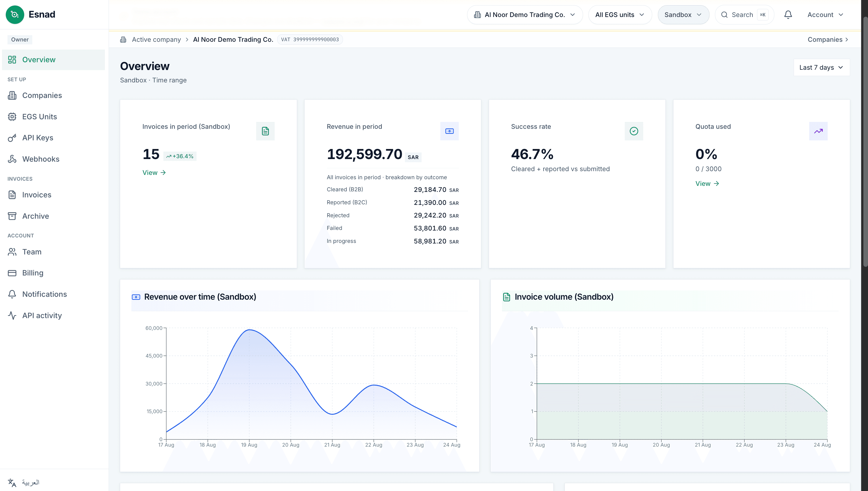This screenshot has height=491, width=868.
Task: Expand the All EGS units dropdown
Action: tap(620, 14)
